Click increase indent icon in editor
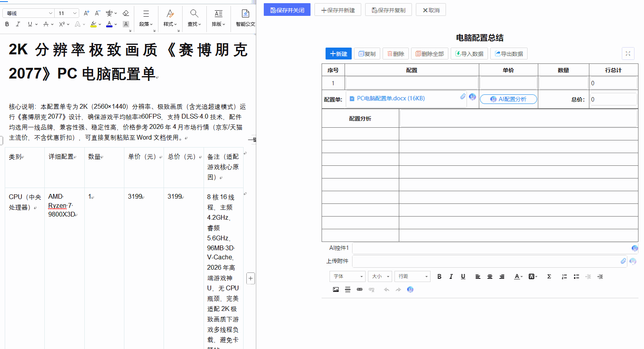644x349 pixels. coord(600,276)
